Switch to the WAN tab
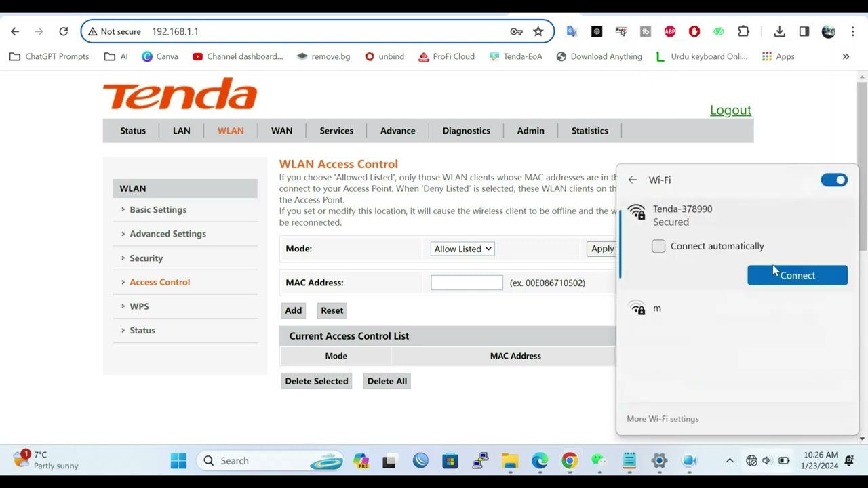 click(x=281, y=131)
